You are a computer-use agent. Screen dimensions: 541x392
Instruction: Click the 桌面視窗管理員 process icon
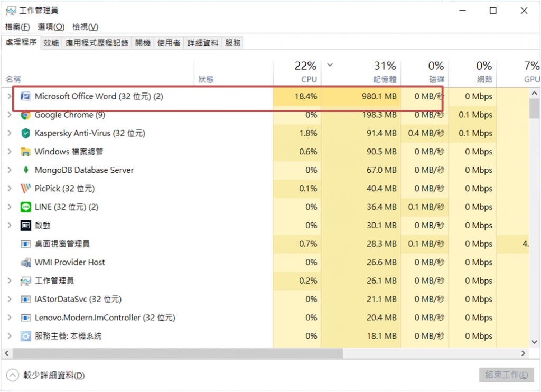25,244
